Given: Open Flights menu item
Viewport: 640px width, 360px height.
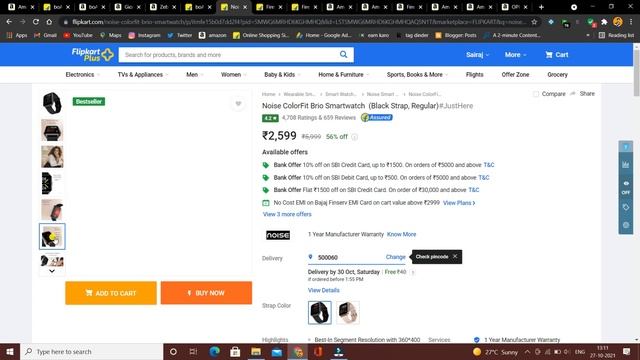Looking at the screenshot, I should tap(474, 75).
